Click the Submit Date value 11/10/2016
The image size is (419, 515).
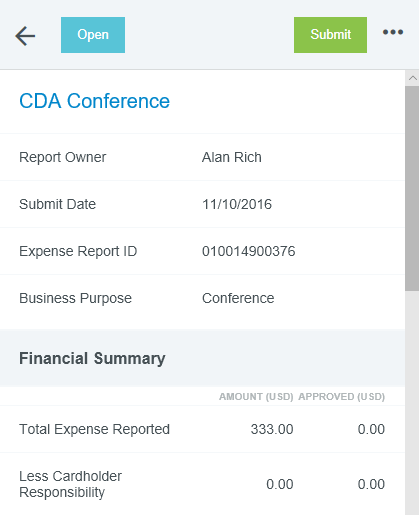[237, 204]
